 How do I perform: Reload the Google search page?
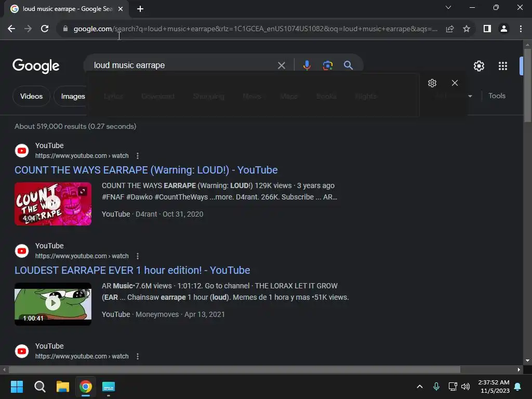click(45, 29)
